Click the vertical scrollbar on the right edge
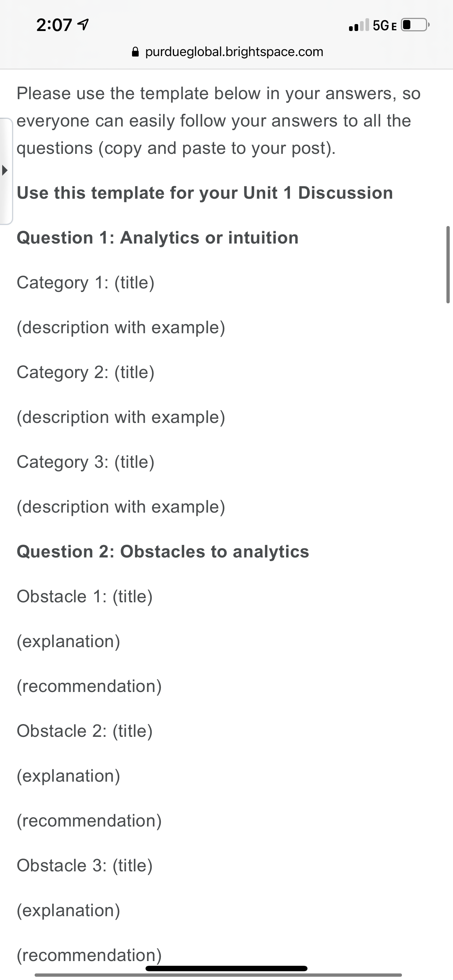This screenshot has width=453, height=980. 448,264
